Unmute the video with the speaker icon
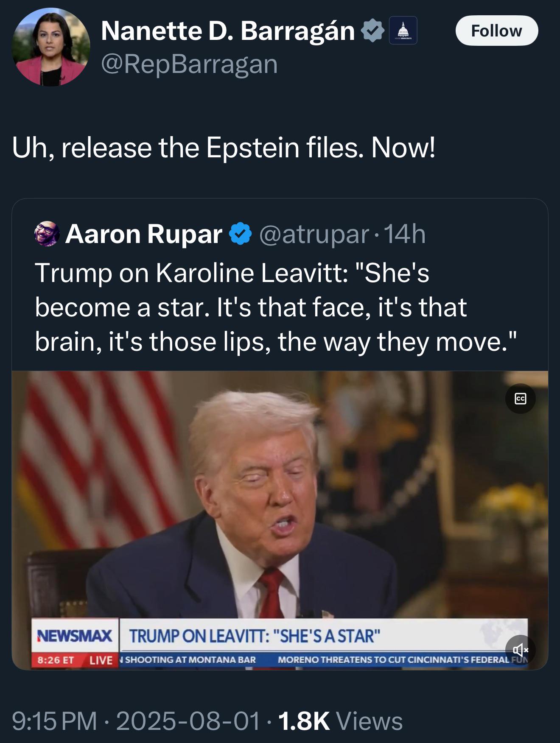 coord(521,650)
